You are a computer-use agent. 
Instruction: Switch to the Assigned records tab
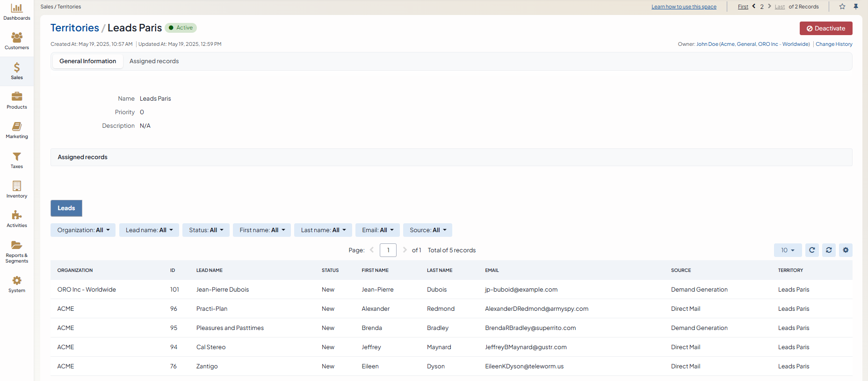(x=154, y=61)
